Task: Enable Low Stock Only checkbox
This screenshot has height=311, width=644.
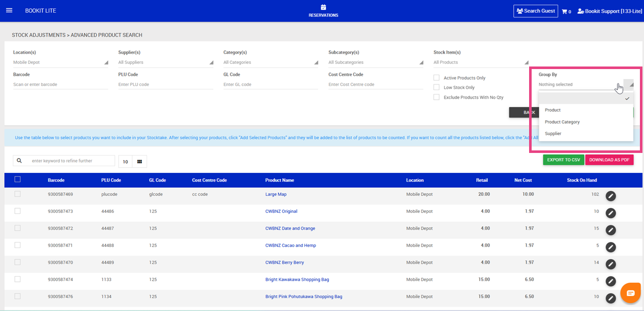Action: [x=436, y=87]
